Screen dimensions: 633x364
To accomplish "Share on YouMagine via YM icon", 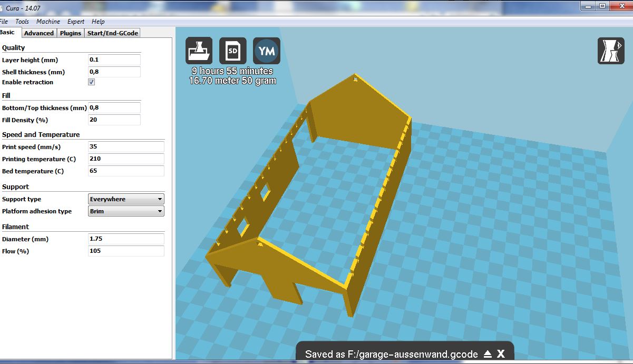I will [267, 51].
